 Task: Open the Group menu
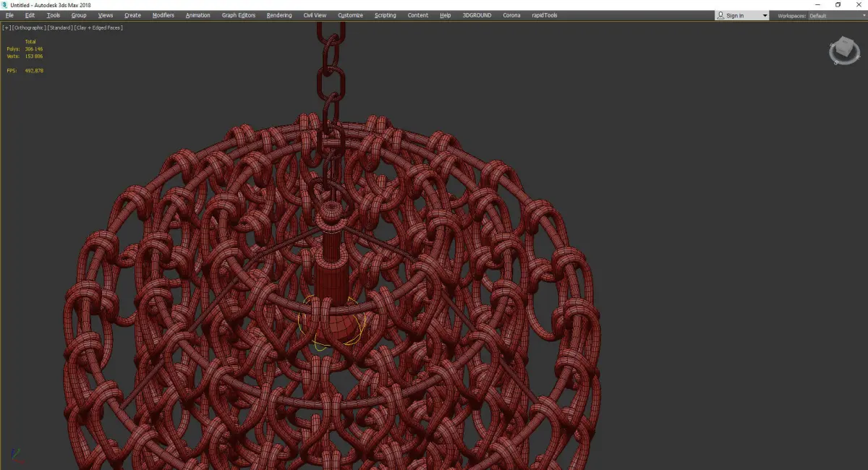[79, 15]
